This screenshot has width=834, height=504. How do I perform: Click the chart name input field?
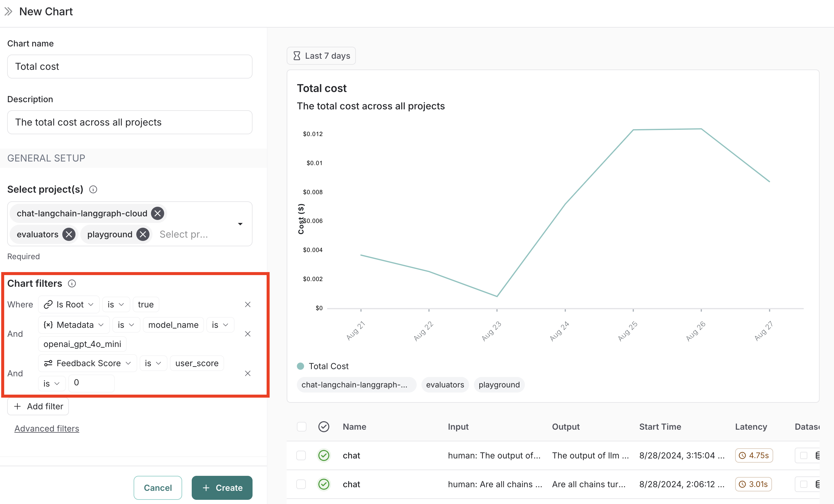coord(129,66)
